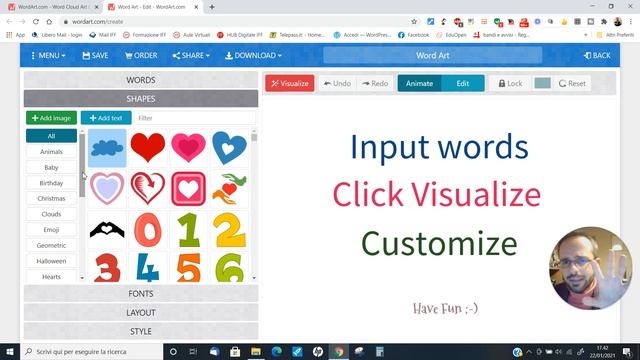Select the blue heart with white center
Screen dimensions: 640x360
point(229,148)
